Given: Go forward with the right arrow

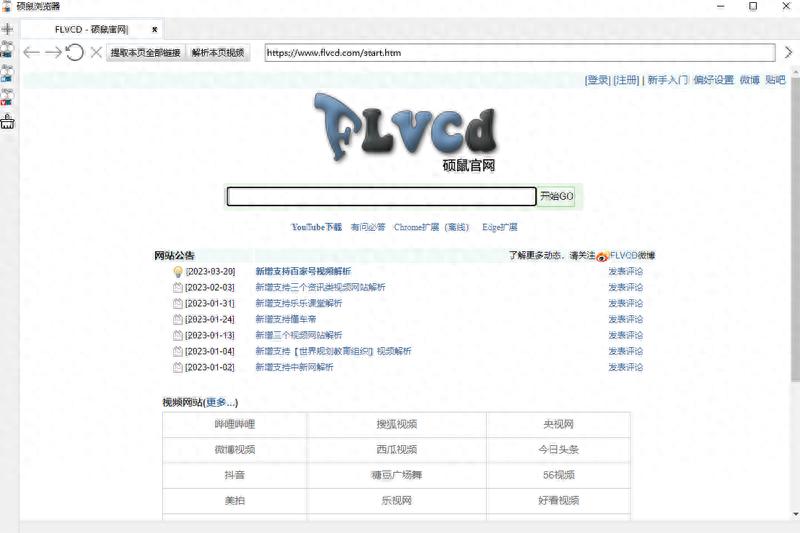Looking at the screenshot, I should click(53, 52).
